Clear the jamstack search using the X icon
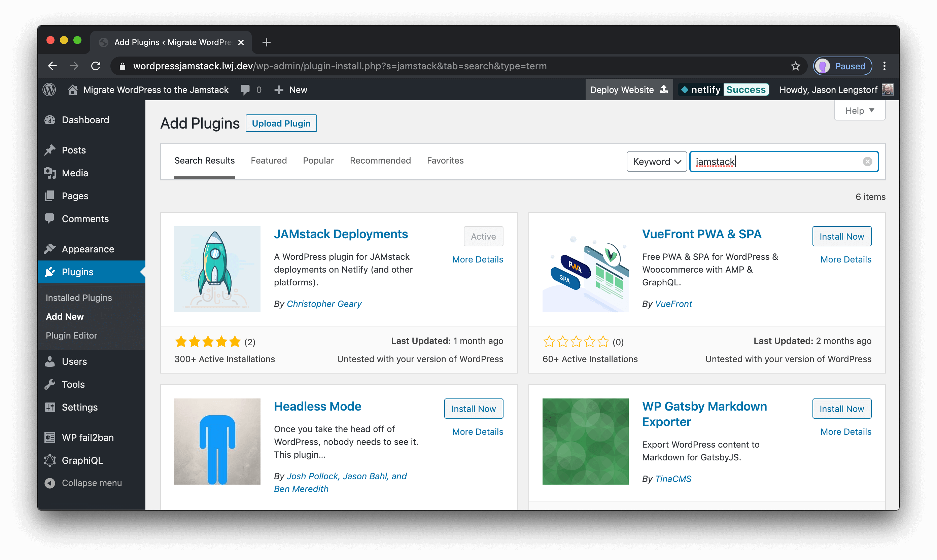 point(868,162)
